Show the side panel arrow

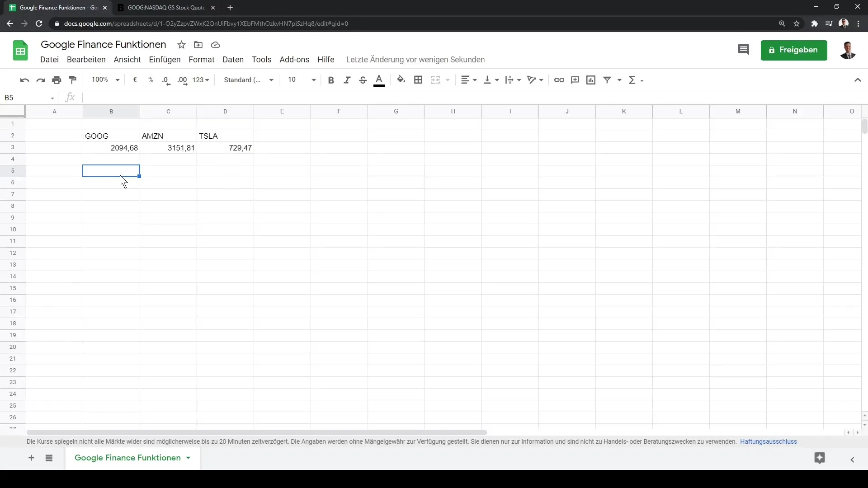(852, 460)
